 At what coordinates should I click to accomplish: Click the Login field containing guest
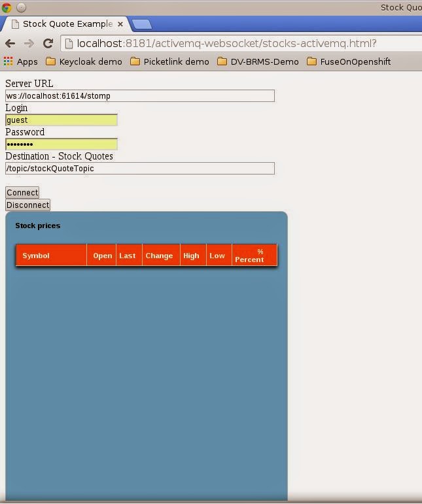(x=61, y=120)
